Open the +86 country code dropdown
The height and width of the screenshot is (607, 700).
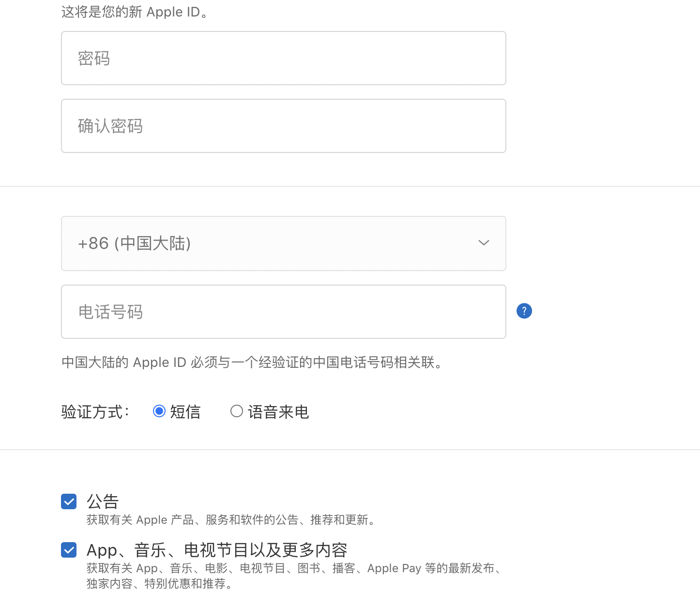click(283, 243)
